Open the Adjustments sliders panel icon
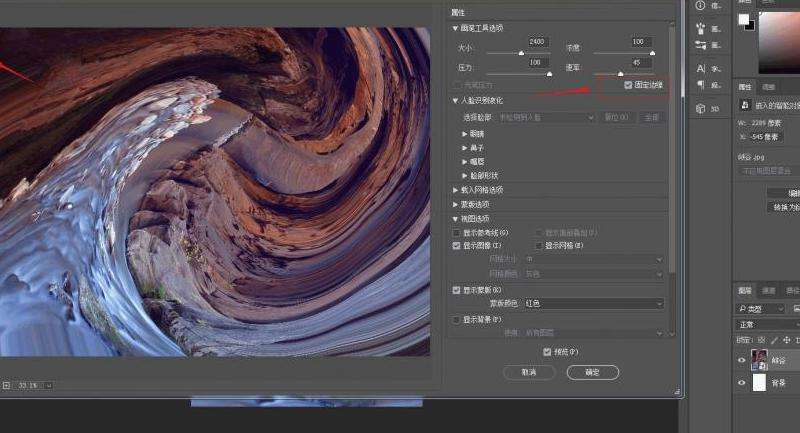Viewport: 800px width, 433px height. click(x=701, y=45)
